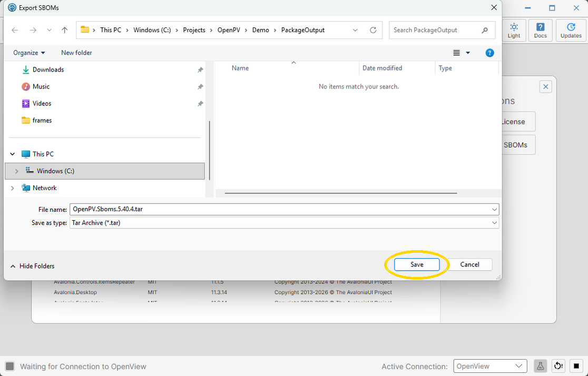Toggle Light theme in main window
This screenshot has width=588, height=376.
(514, 31)
